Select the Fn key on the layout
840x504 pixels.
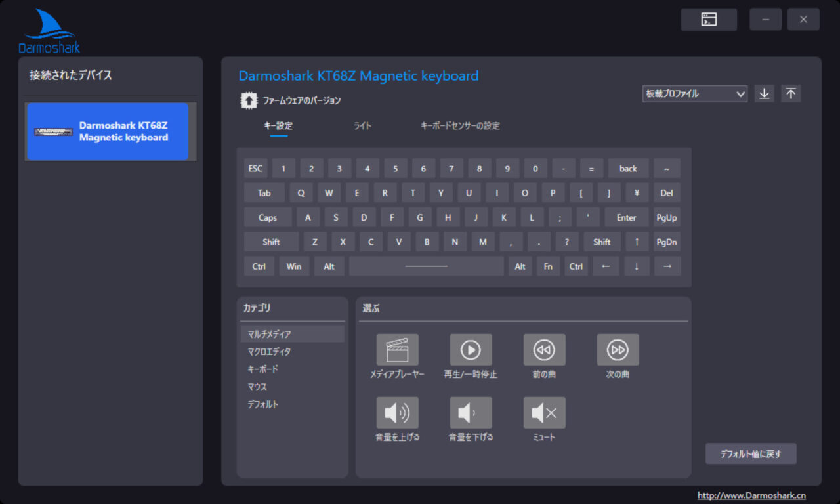[x=548, y=266]
